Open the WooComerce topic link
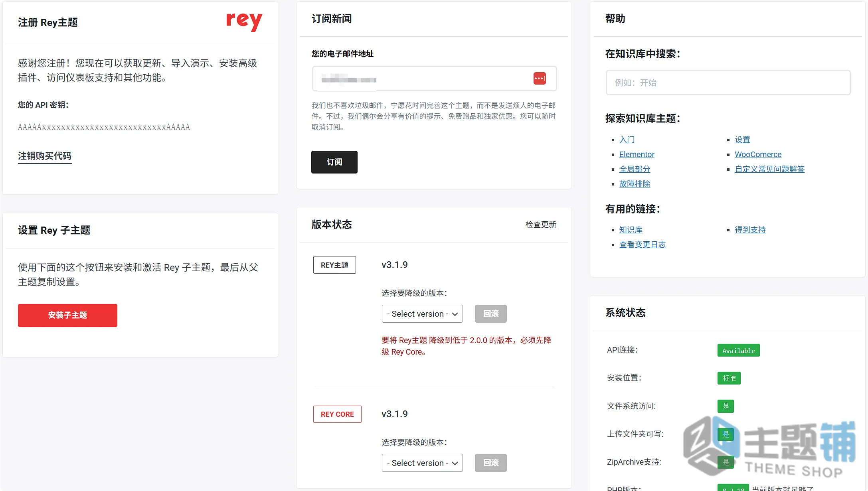 coord(758,154)
